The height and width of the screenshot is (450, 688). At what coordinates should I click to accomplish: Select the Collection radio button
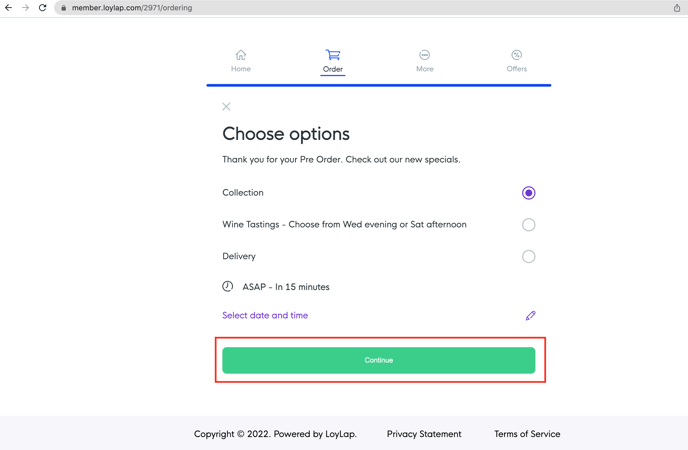click(528, 193)
